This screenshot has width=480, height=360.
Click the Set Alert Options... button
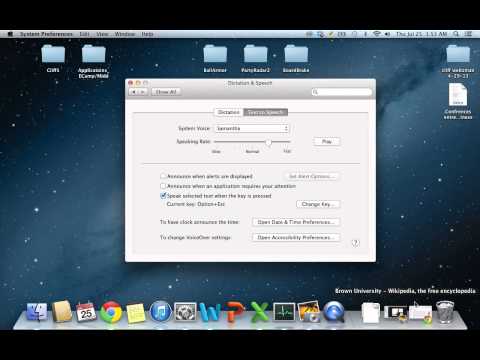click(312, 176)
